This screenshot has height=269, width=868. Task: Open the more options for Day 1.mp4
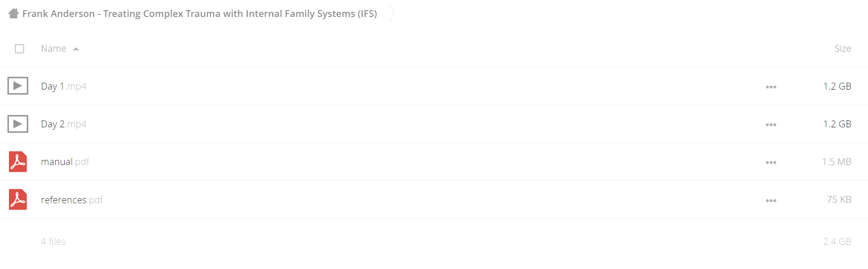point(771,87)
